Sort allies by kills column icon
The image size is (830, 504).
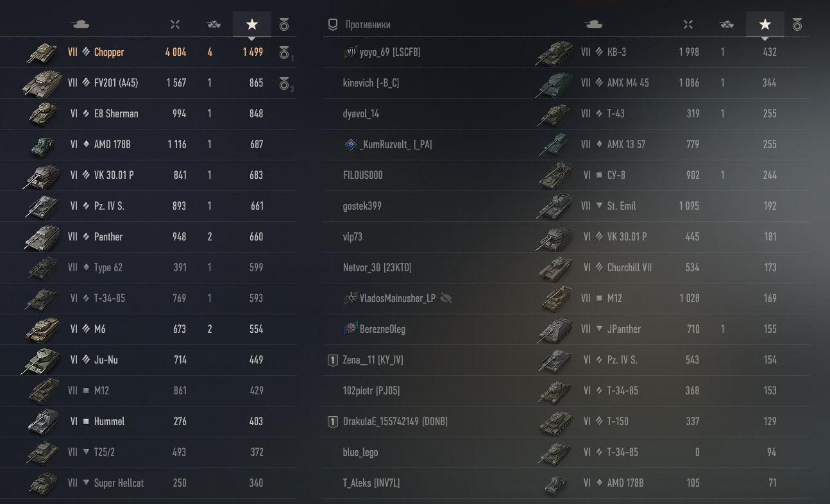pos(213,24)
